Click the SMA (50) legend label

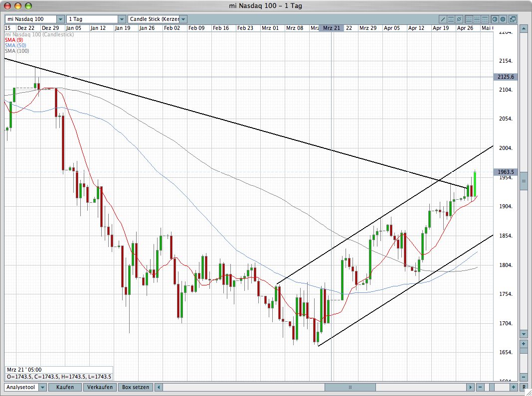click(x=15, y=45)
